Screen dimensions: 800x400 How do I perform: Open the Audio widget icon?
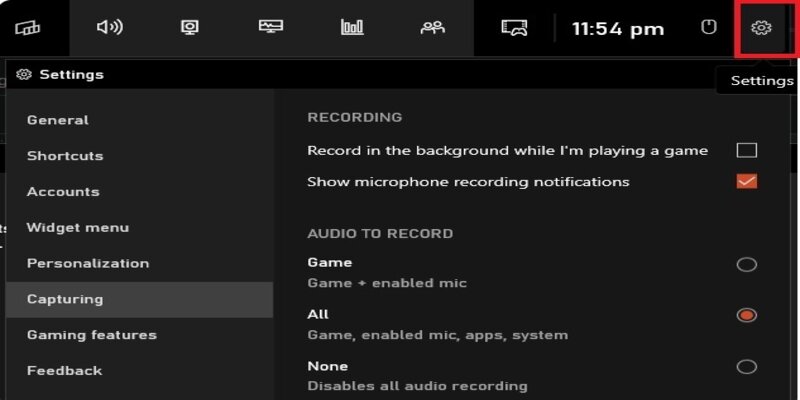tap(110, 27)
